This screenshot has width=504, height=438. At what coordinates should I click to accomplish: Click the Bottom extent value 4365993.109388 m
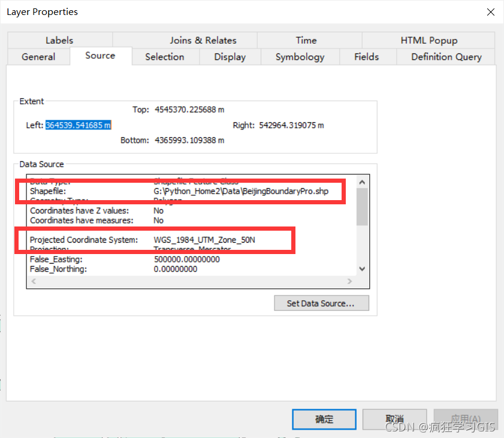coord(189,140)
